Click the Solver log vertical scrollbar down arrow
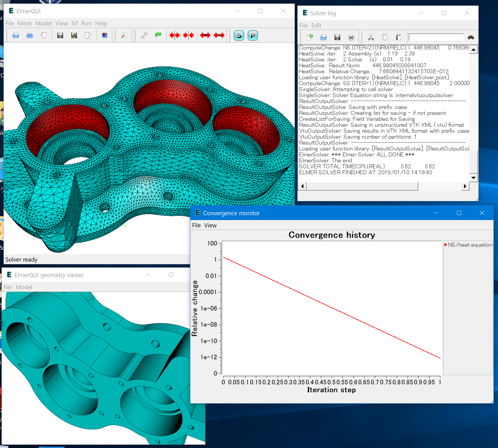Screen dimensions: 498x448 473,178
